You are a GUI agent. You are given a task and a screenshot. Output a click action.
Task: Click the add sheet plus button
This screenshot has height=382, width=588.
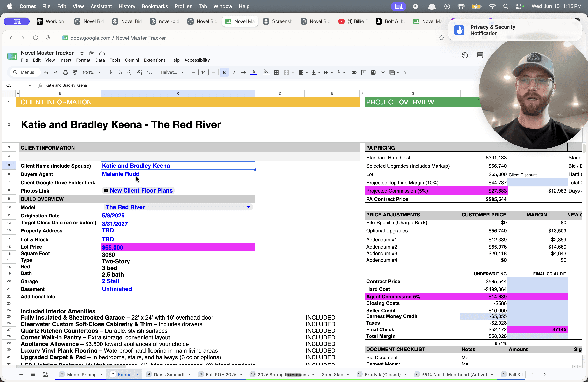tap(21, 375)
